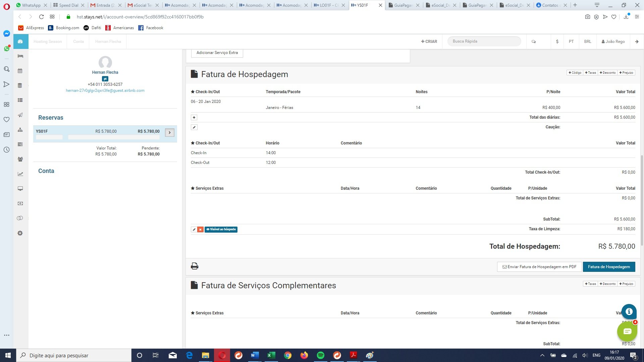Add Taxas to Fatura de Serviços Complementares
The image size is (644, 362).
pyautogui.click(x=590, y=284)
